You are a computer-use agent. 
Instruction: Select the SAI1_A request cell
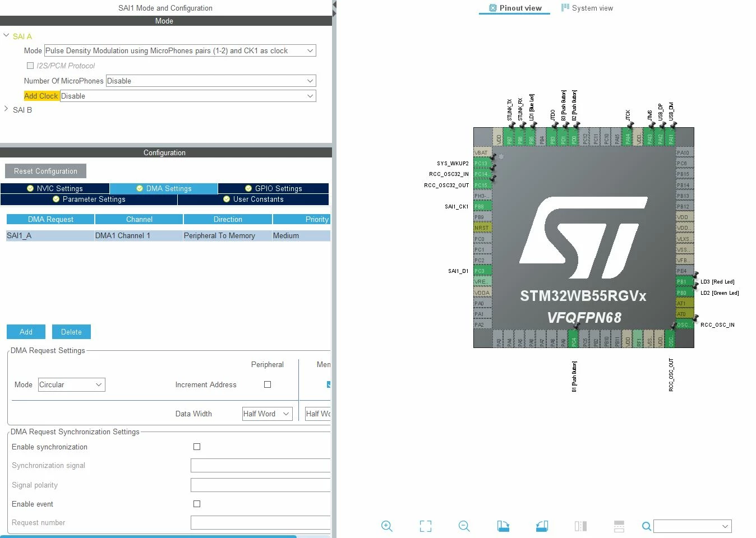coord(50,236)
